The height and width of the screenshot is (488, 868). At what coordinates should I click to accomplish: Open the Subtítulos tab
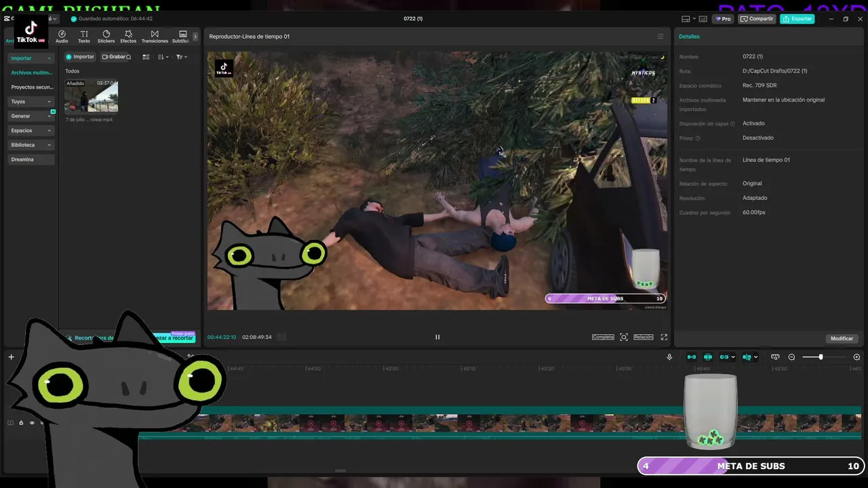pos(181,37)
